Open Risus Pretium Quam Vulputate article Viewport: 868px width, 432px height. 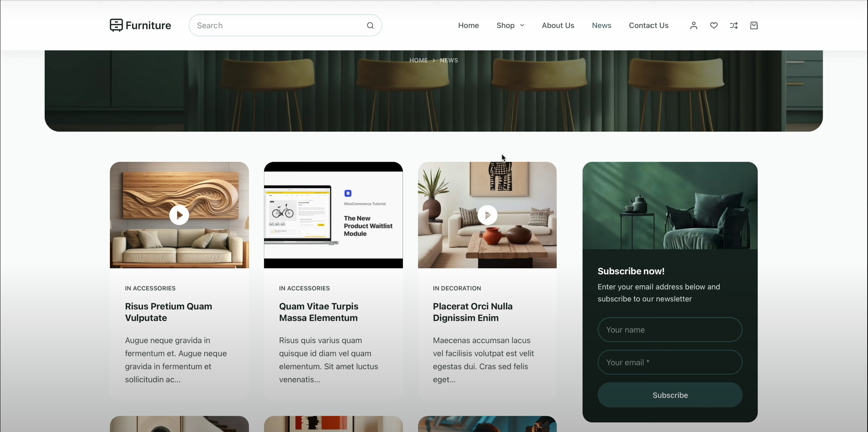click(168, 312)
